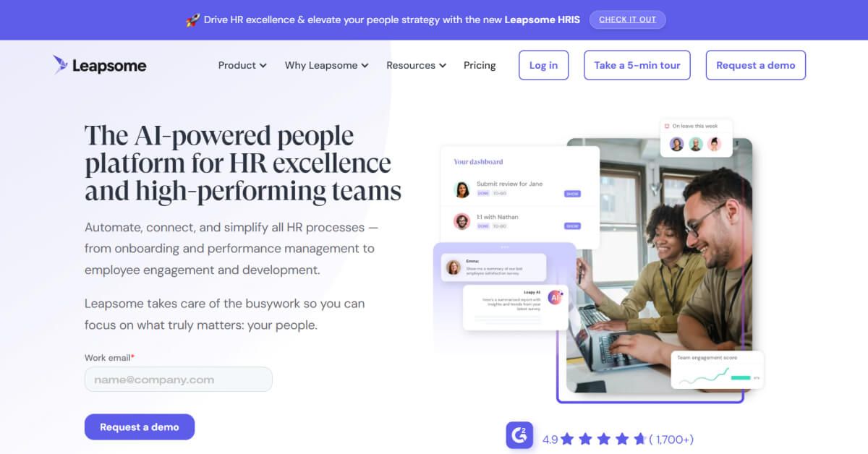This screenshot has width=868, height=454.
Task: Click the Team engagement score card
Action: [717, 369]
